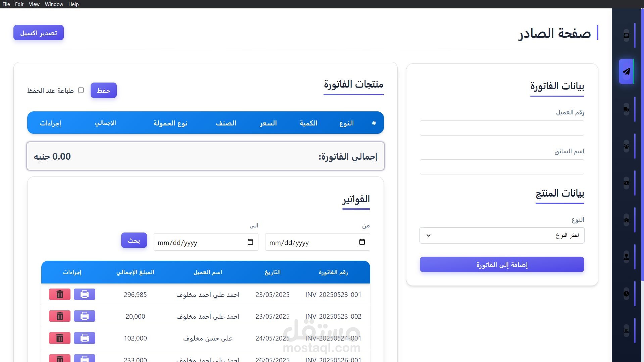Open the delivery truck sidebar icon
This screenshot has height=362, width=644.
(626, 109)
